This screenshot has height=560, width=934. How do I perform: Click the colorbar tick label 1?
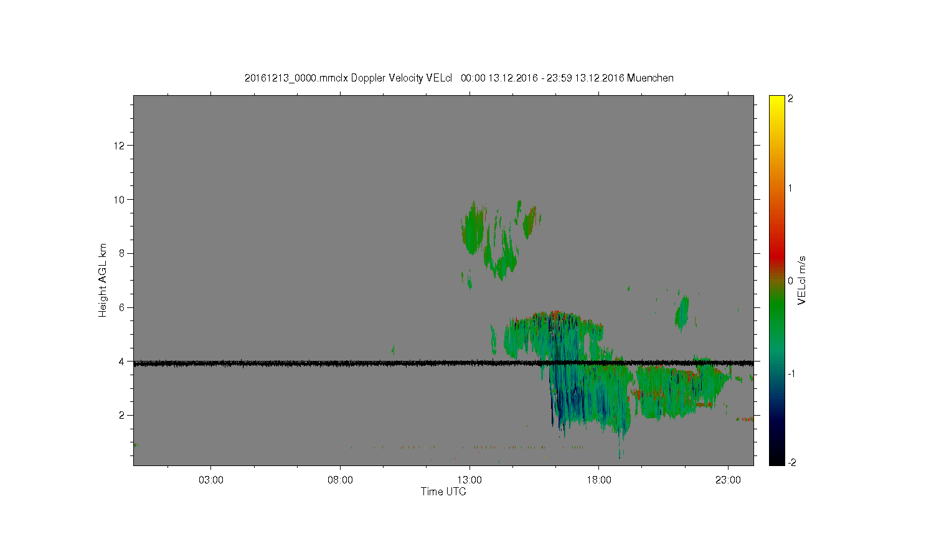[791, 188]
